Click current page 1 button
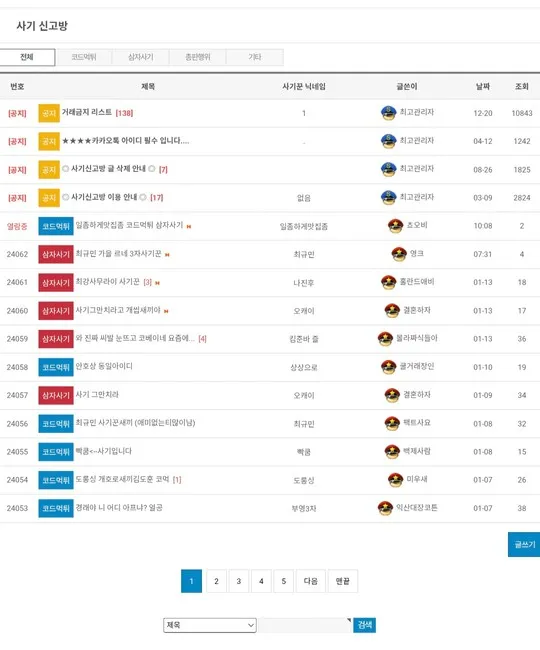Image resolution: width=540 pixels, height=650 pixels. [x=191, y=581]
